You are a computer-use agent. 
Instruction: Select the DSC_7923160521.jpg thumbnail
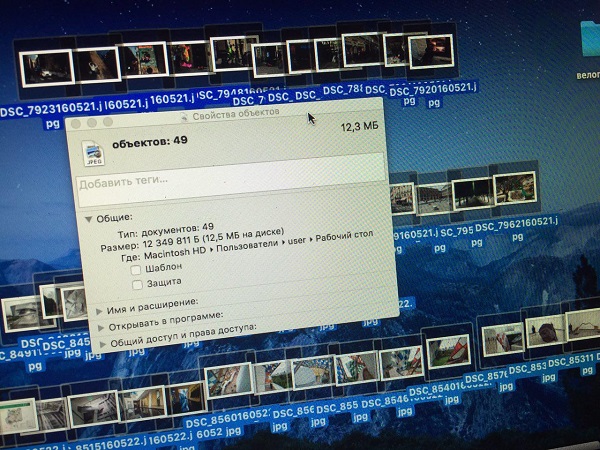pyautogui.click(x=47, y=68)
